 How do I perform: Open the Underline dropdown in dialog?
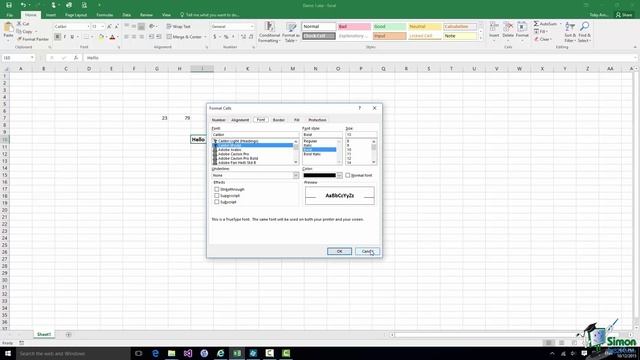coord(296,175)
